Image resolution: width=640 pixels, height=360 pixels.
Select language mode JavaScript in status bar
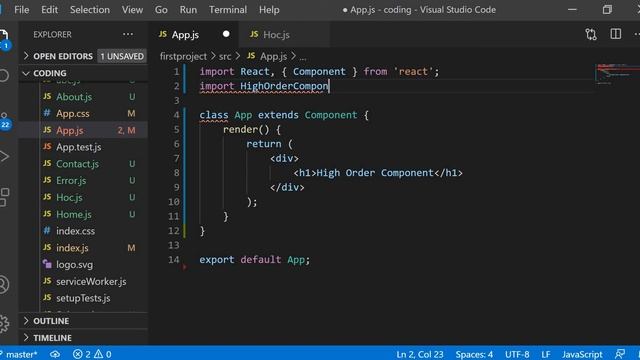[582, 354]
